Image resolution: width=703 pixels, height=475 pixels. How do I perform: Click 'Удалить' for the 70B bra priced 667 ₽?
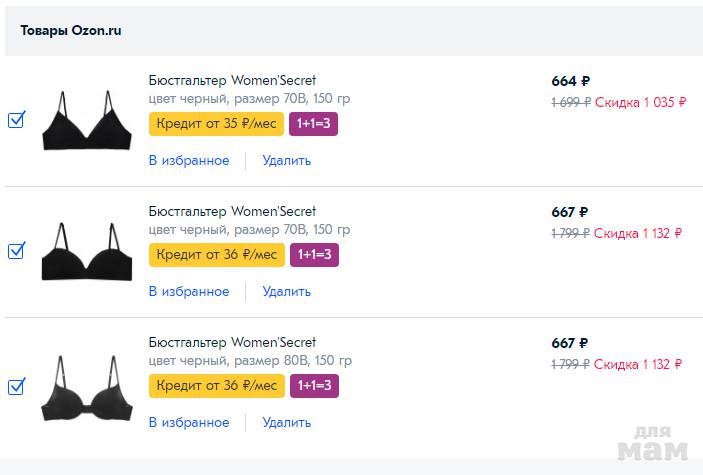coord(286,291)
